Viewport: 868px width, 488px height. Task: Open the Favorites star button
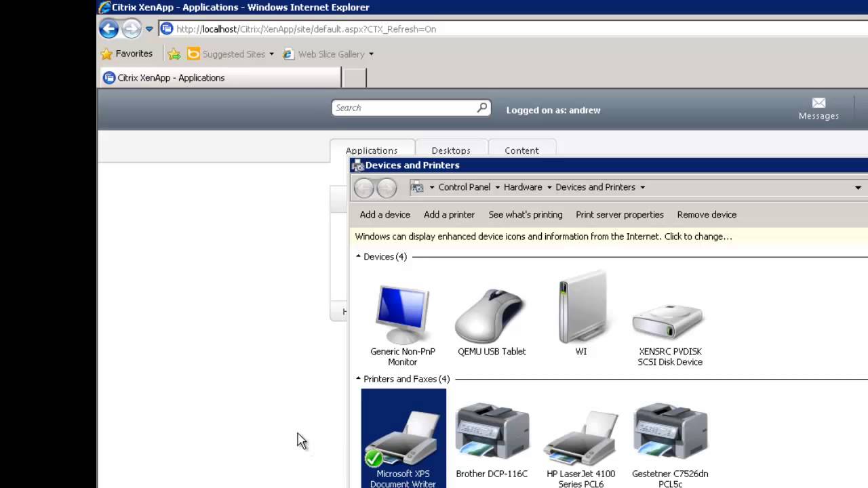pos(127,54)
